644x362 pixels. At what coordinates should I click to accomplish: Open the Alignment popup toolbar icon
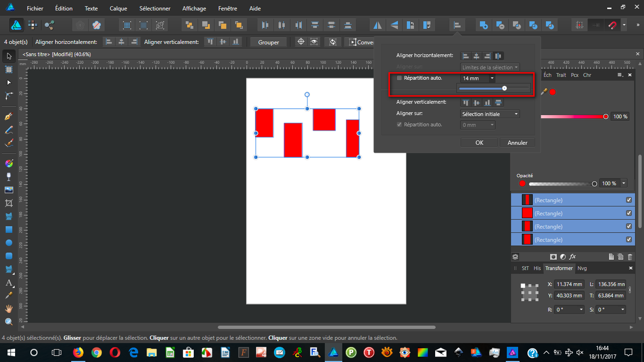click(x=457, y=25)
